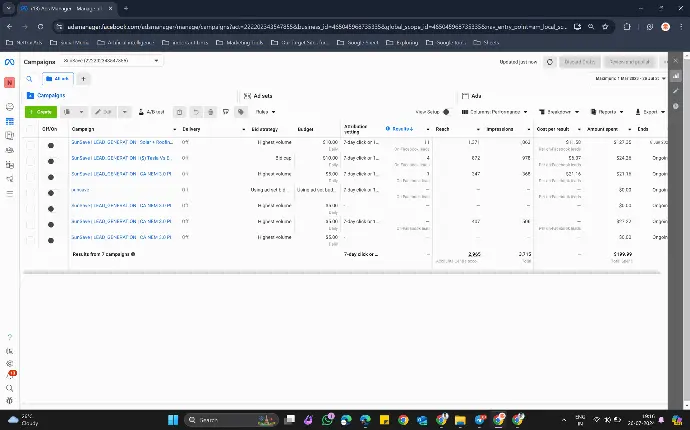Open the Breakdown dropdown
The height and width of the screenshot is (430, 690).
[559, 112]
